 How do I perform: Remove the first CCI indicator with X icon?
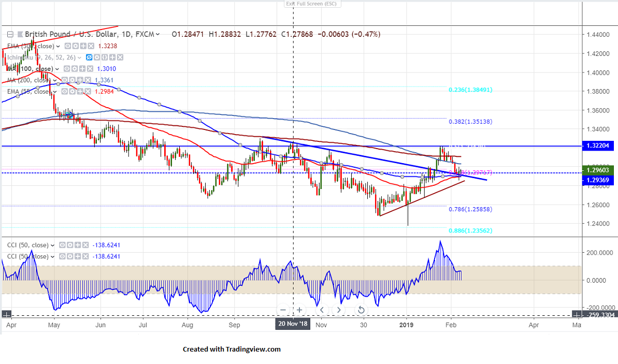pyautogui.click(x=85, y=245)
